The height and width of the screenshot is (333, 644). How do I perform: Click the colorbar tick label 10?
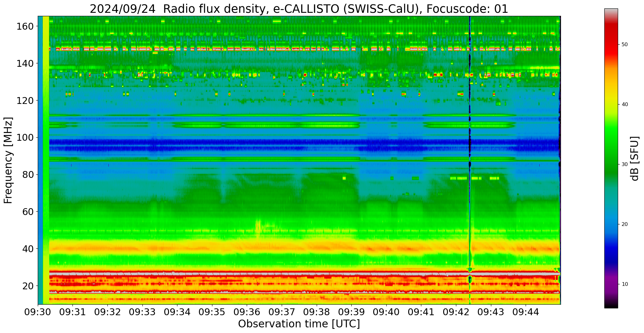tap(625, 284)
